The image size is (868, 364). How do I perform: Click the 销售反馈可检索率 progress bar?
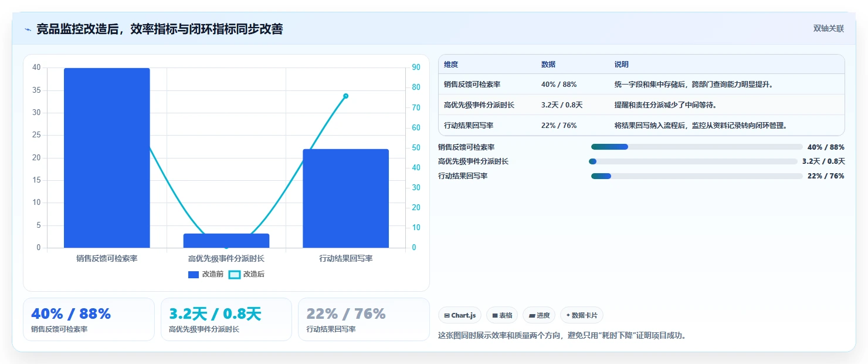pyautogui.click(x=697, y=147)
